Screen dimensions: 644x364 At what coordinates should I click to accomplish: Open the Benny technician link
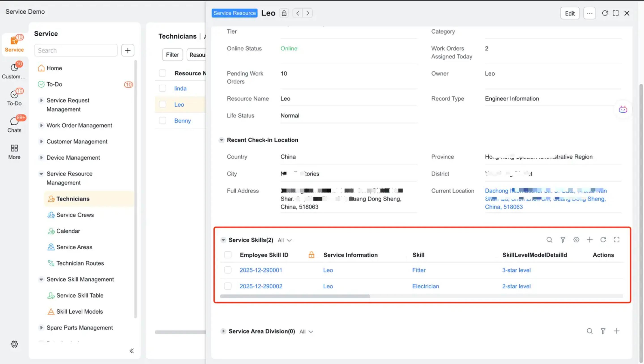click(183, 121)
